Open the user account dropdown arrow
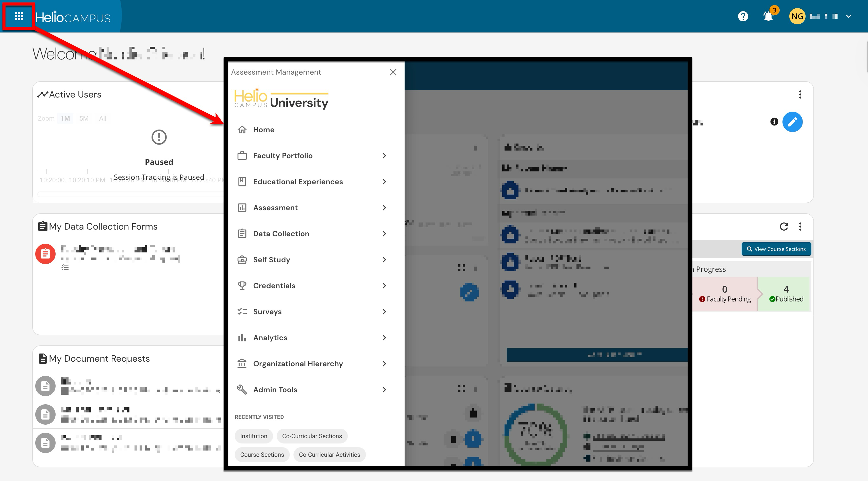868x481 pixels. (848, 16)
